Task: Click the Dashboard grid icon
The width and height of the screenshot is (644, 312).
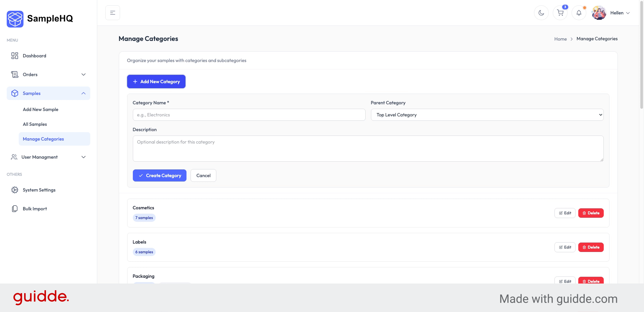Action: [x=14, y=56]
